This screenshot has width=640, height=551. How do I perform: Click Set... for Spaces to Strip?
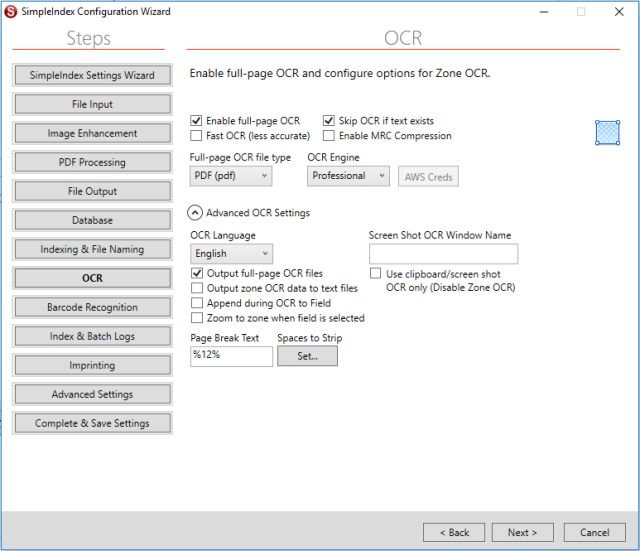(307, 356)
